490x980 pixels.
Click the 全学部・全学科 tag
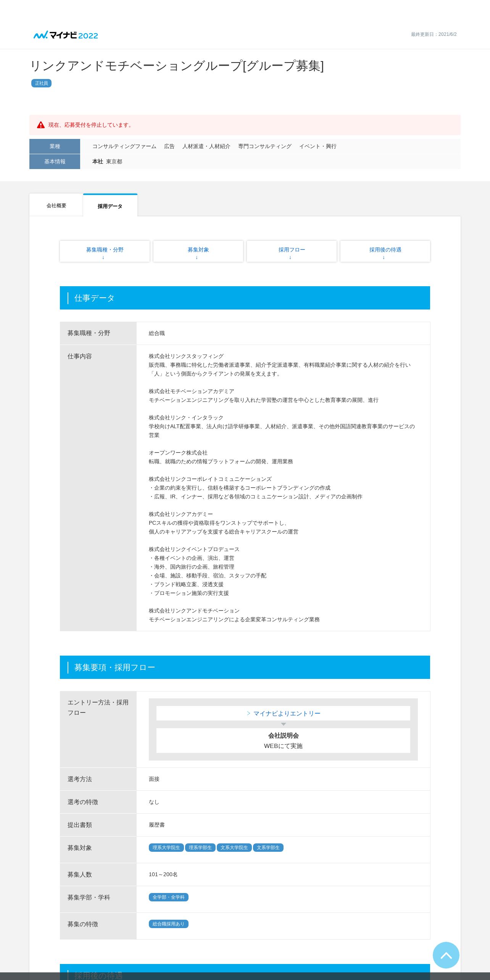(x=168, y=897)
